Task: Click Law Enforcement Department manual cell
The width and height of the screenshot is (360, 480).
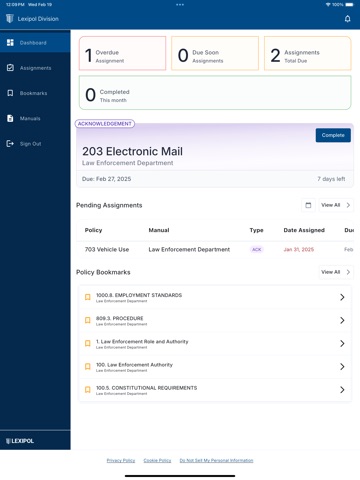Action: point(189,249)
